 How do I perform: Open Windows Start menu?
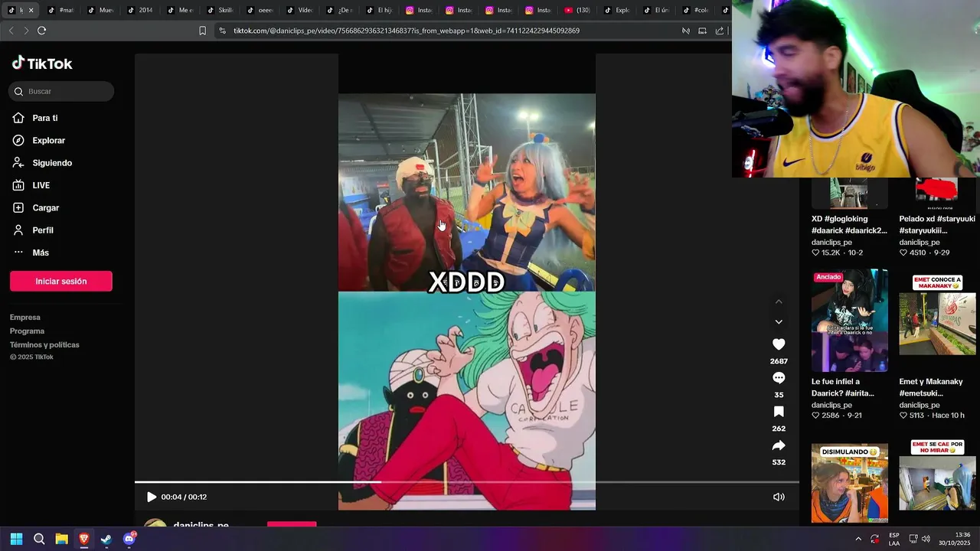coord(16,539)
